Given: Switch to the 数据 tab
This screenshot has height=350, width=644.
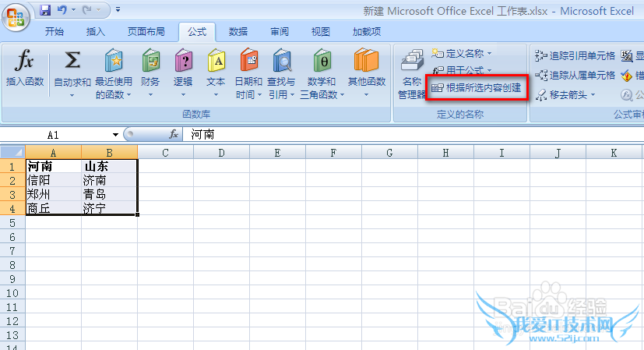Looking at the screenshot, I should pos(238,32).
